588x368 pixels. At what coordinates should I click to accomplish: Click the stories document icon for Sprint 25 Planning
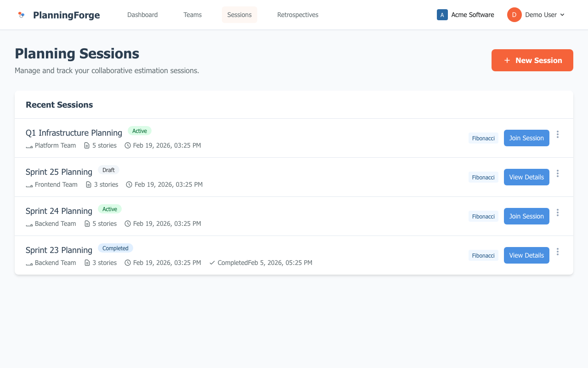tap(88, 184)
